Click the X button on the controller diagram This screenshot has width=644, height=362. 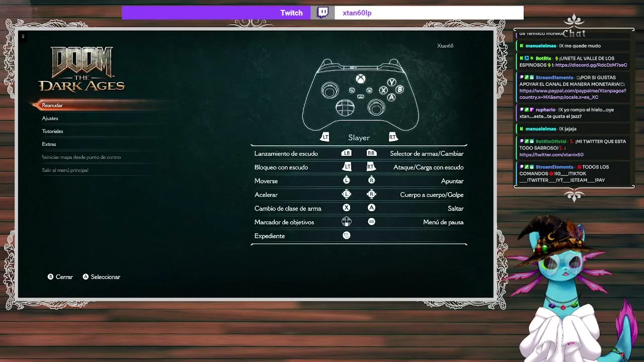(383, 90)
